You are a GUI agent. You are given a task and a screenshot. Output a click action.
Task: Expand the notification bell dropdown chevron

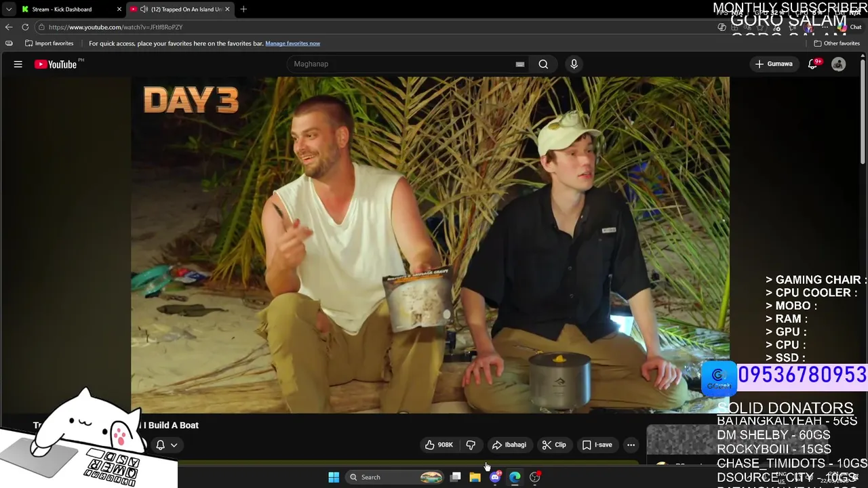(x=174, y=445)
